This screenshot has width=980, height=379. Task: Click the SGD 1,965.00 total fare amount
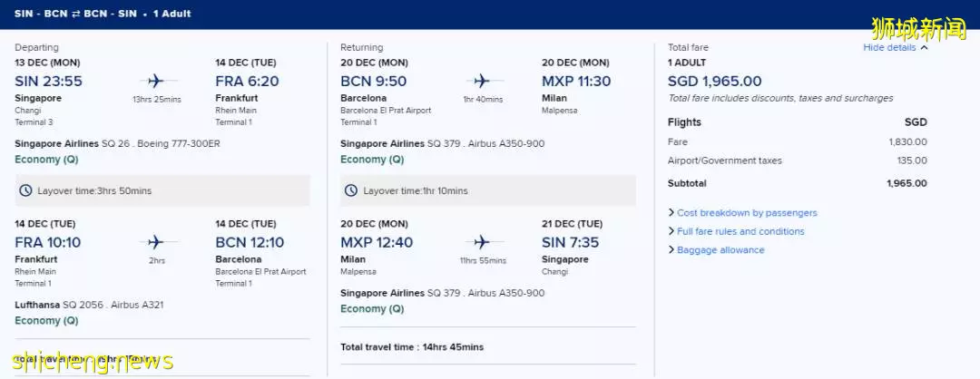[714, 82]
